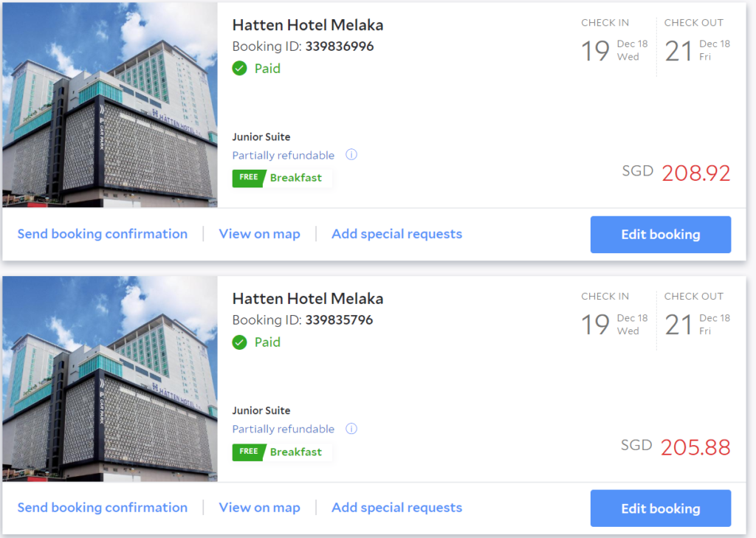756x538 pixels.
Task: Click the green Paid checkmark icon on booking 339835796
Action: coord(240,342)
